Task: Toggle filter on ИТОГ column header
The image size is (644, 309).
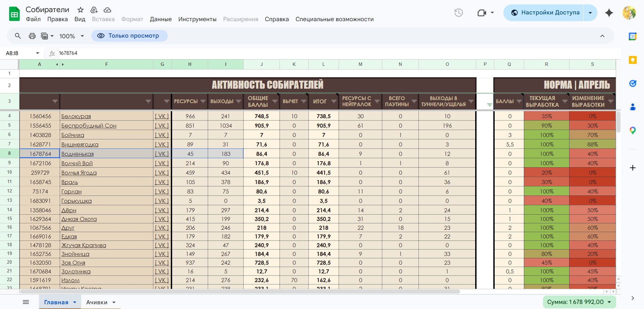Action: tap(334, 101)
